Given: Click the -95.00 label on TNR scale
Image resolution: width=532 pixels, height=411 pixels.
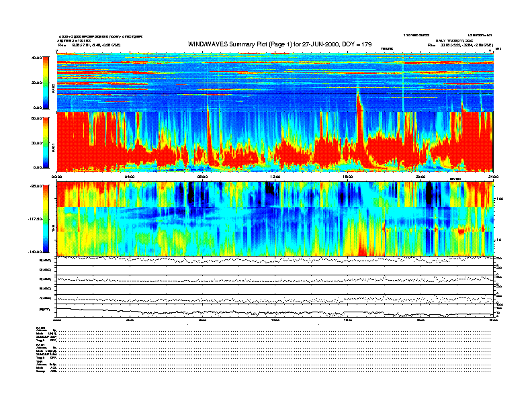Looking at the screenshot, I should click(x=36, y=186).
